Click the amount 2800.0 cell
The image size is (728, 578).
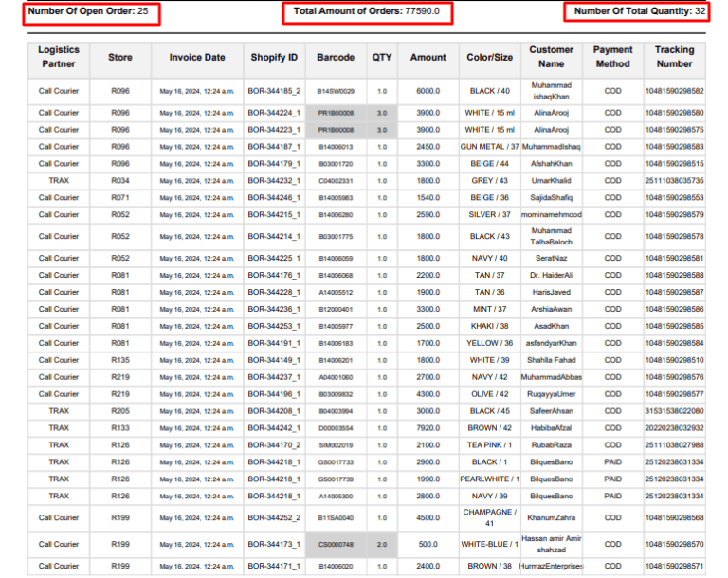pyautogui.click(x=428, y=497)
